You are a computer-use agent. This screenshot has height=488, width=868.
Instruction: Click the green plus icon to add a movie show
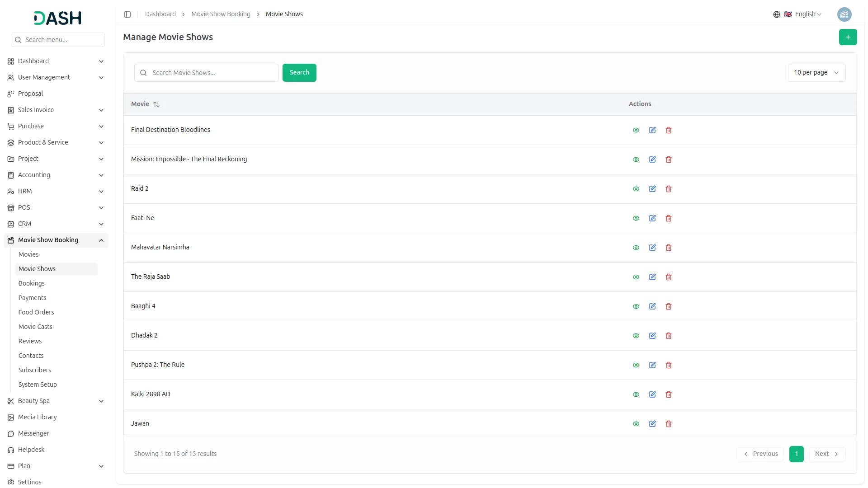[x=848, y=37]
